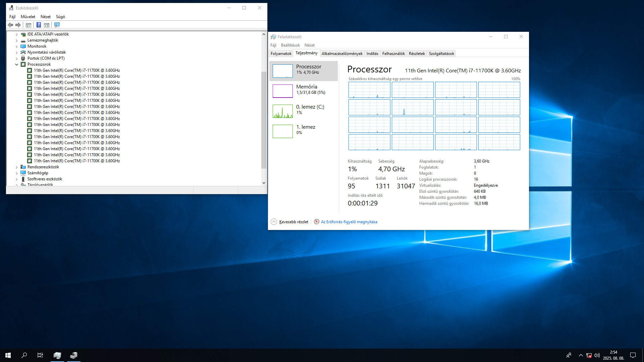The width and height of the screenshot is (644, 362).
Task: Switch to the Folyamatok tab
Action: click(281, 54)
